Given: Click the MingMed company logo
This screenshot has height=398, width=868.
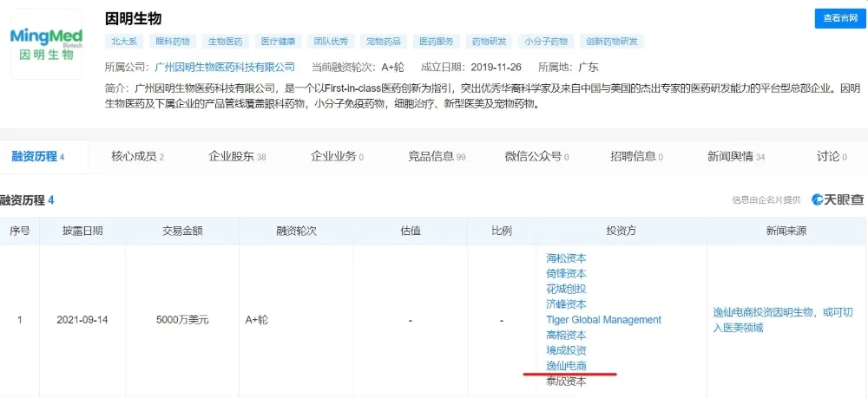Looking at the screenshot, I should [47, 44].
